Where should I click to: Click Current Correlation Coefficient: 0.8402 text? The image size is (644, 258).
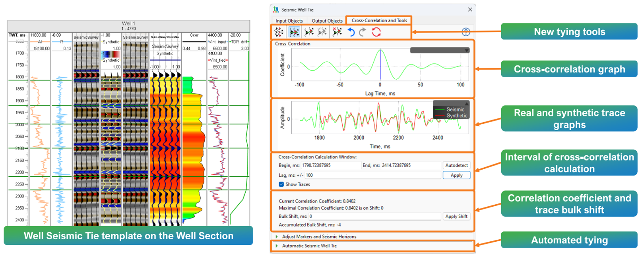click(317, 201)
